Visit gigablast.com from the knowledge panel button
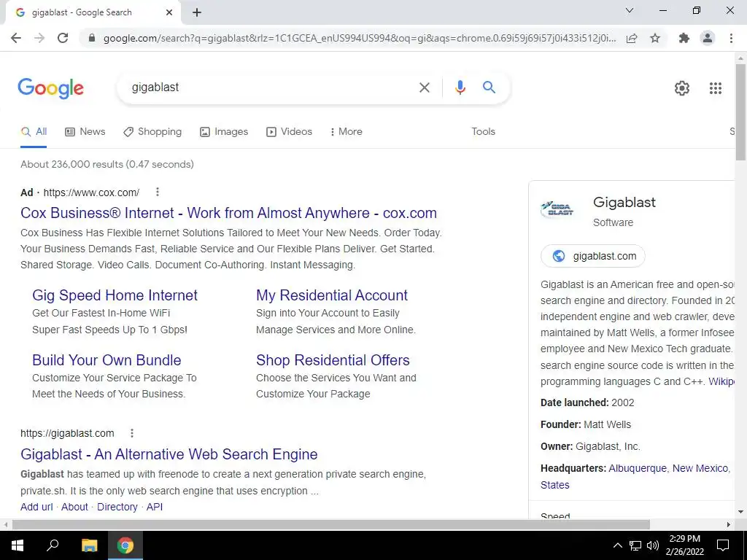Viewport: 747px width, 560px height. (x=592, y=256)
